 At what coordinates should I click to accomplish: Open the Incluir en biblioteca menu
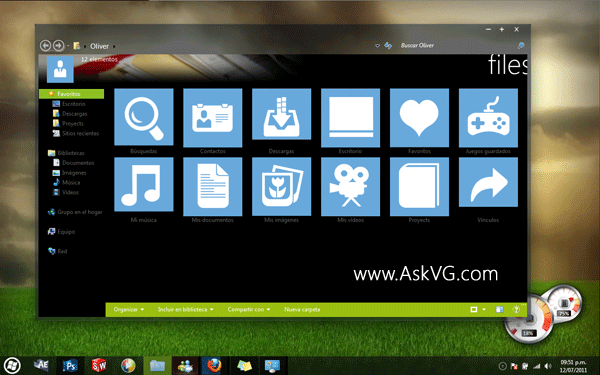pyautogui.click(x=186, y=310)
